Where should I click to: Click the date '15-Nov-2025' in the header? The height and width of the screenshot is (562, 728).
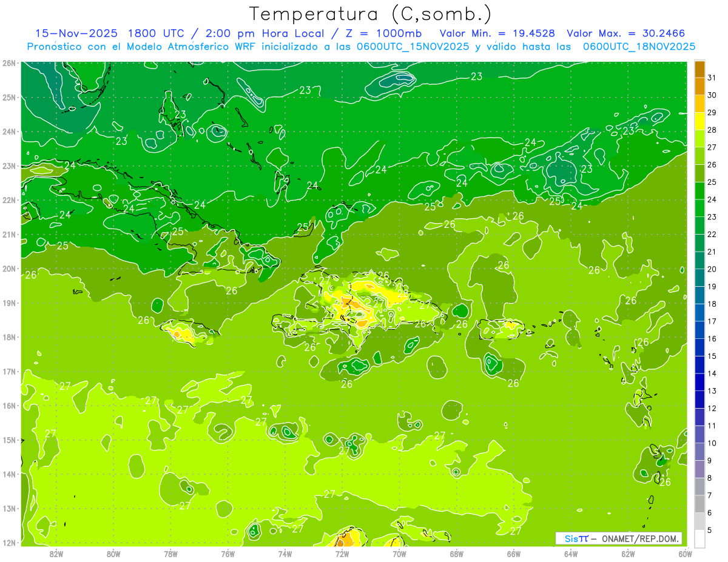(x=76, y=33)
